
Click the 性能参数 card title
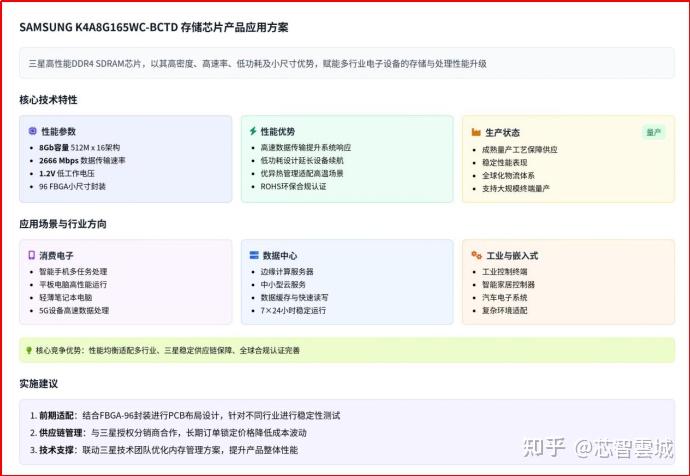coord(59,131)
